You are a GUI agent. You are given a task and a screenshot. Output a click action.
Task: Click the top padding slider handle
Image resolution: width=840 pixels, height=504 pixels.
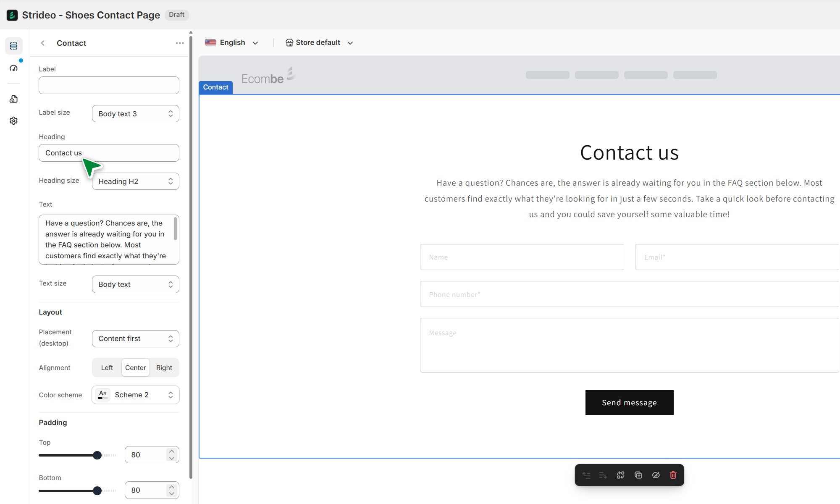click(97, 455)
